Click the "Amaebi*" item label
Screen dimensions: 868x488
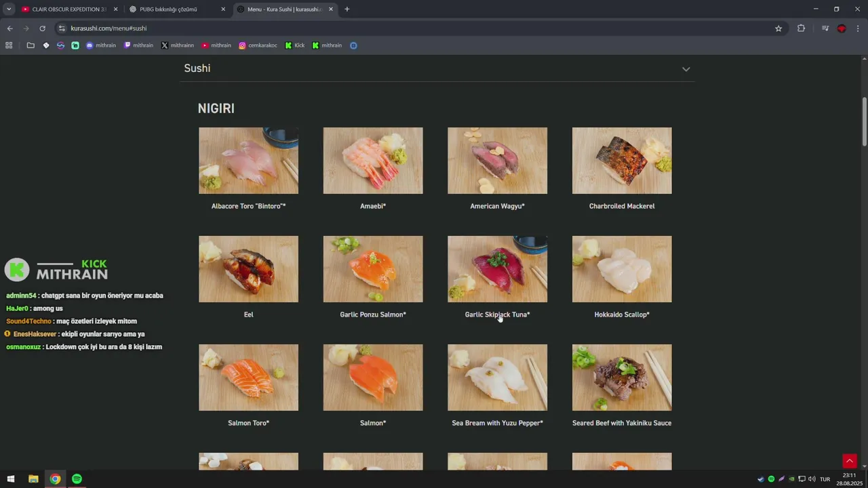(373, 206)
